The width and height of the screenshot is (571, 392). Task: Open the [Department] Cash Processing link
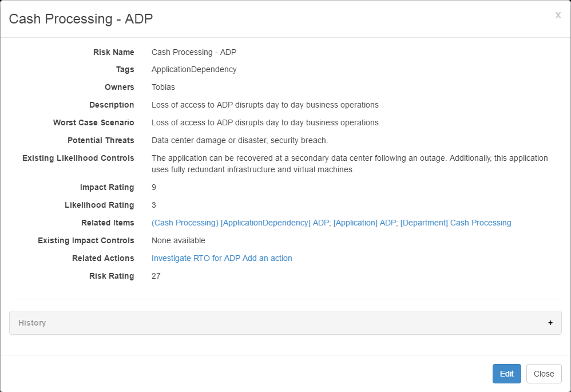(x=455, y=223)
